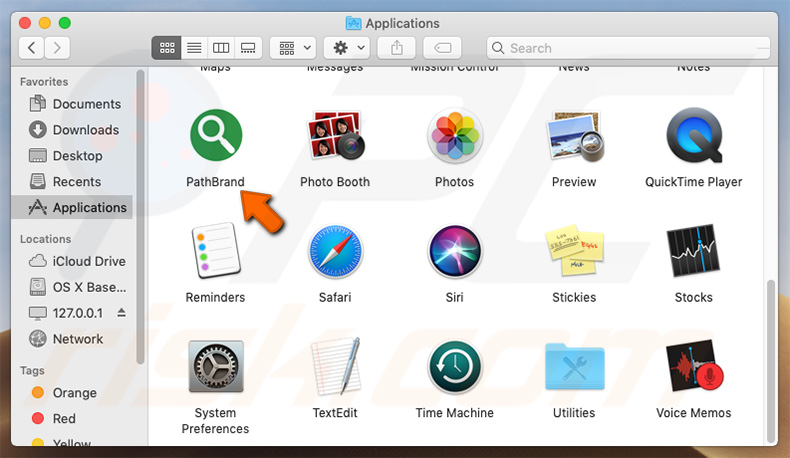This screenshot has width=790, height=458.
Task: Click into the Search field
Action: coord(628,48)
